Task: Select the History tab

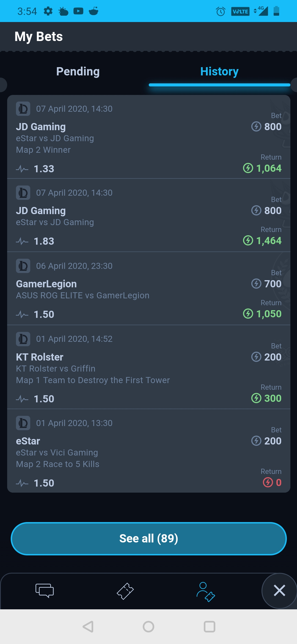Action: pyautogui.click(x=219, y=72)
